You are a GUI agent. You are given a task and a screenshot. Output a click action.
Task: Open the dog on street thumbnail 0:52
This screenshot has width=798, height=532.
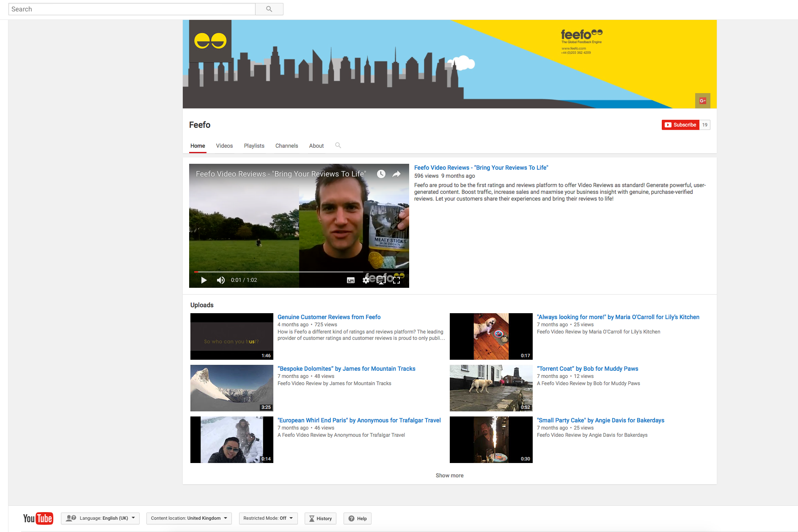[x=491, y=388]
